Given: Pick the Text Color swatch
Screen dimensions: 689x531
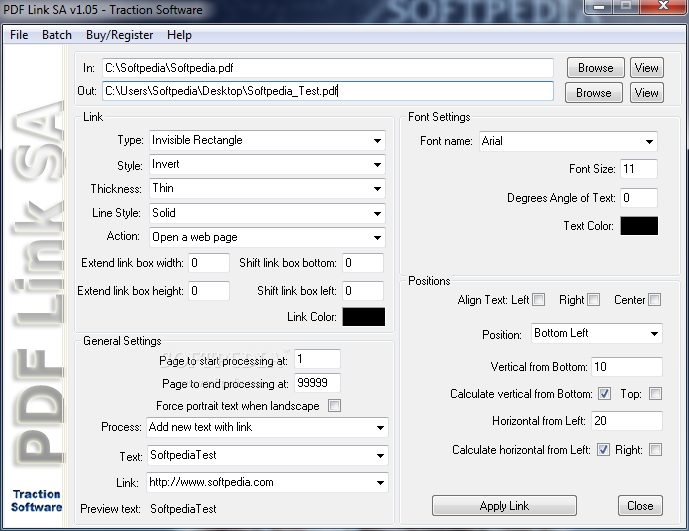Looking at the screenshot, I should tap(639, 225).
